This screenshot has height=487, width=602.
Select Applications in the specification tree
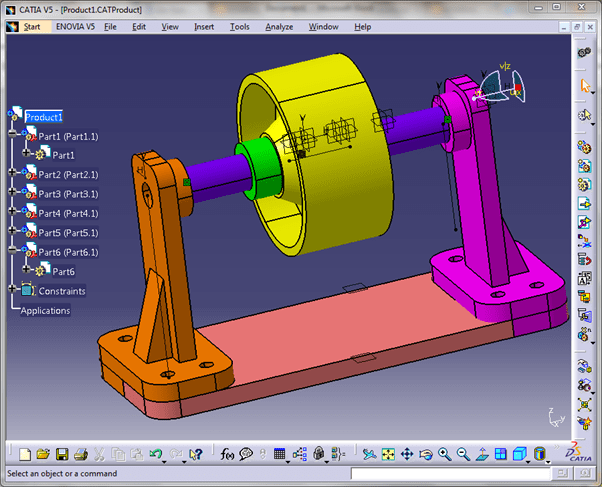click(46, 310)
